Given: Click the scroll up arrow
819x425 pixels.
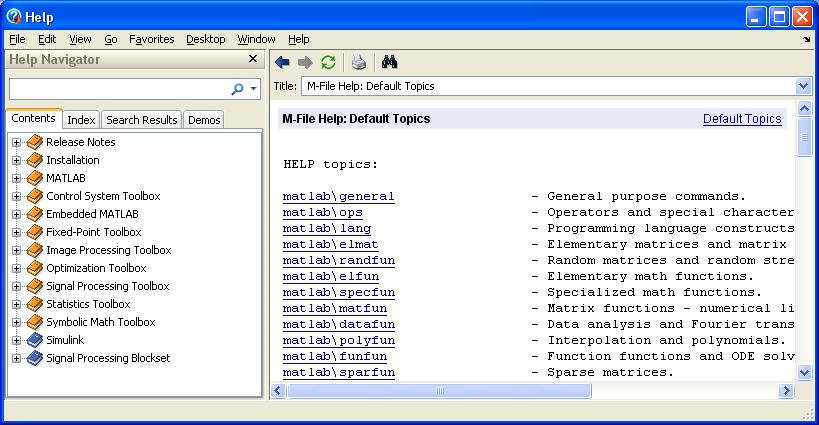Looking at the screenshot, I should 804,109.
